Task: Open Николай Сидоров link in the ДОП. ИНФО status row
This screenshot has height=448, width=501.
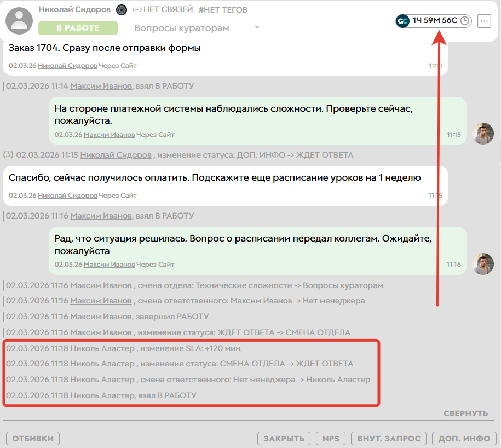Action: coord(116,155)
